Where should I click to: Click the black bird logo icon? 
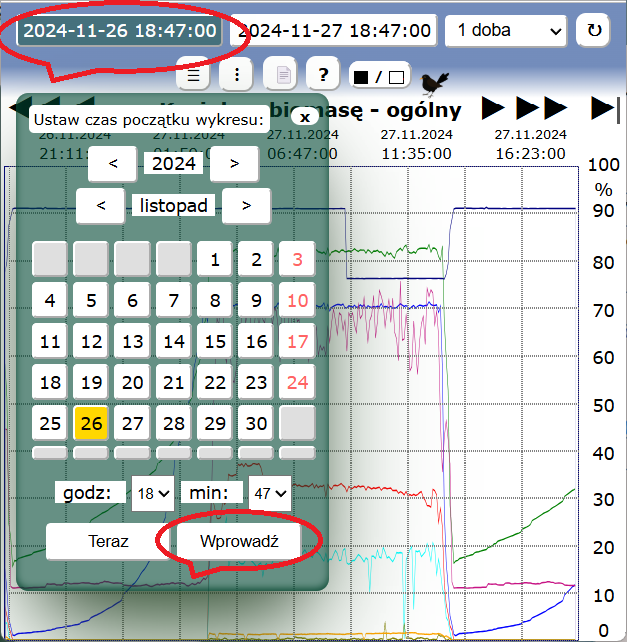pos(433,81)
